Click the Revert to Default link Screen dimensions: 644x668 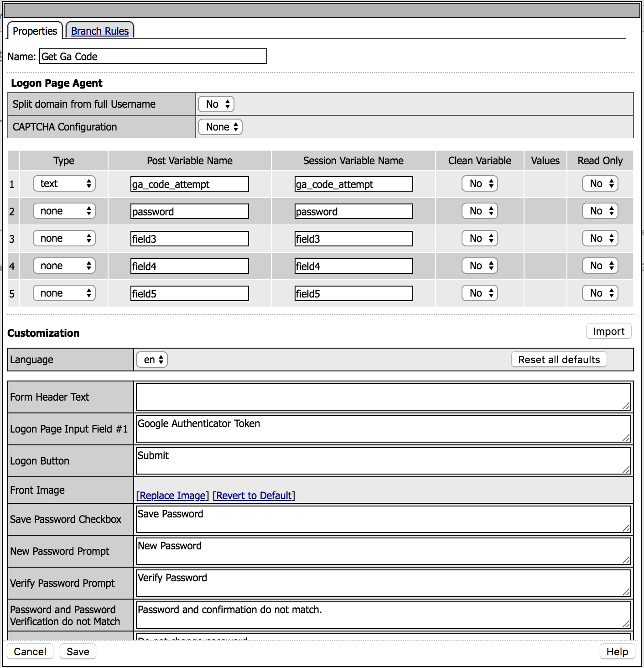[254, 496]
